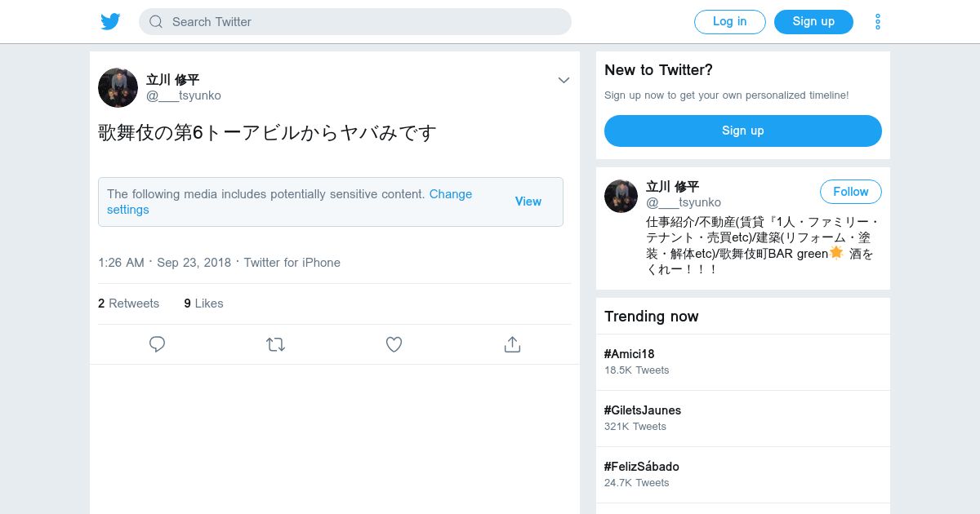980x514 pixels.
Task: Open the #GiletsJaunes trending topic
Action: tap(643, 410)
